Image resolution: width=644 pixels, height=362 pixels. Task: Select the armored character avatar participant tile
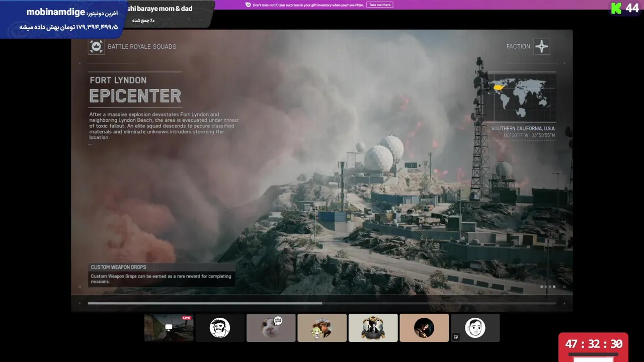[x=373, y=328]
